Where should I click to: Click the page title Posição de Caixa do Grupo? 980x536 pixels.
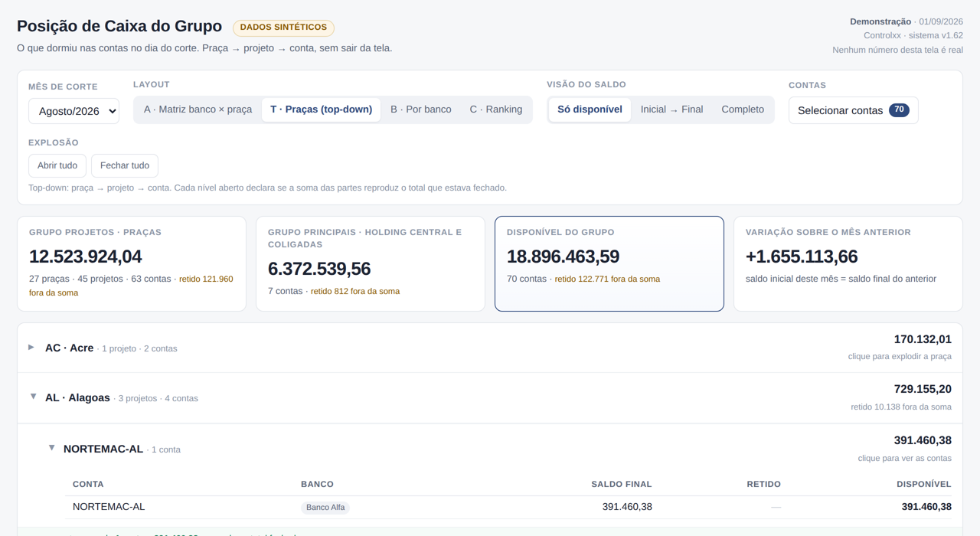(x=119, y=27)
